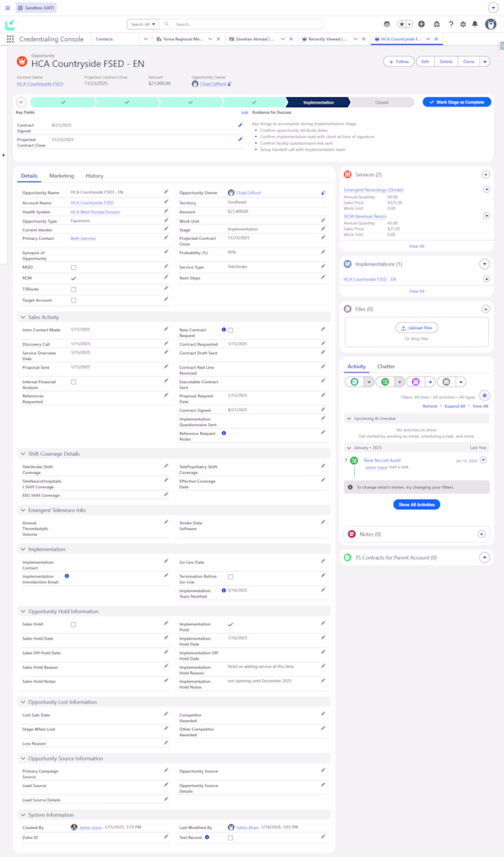
Task: Open the setup gear icon in header
Action: (x=463, y=24)
